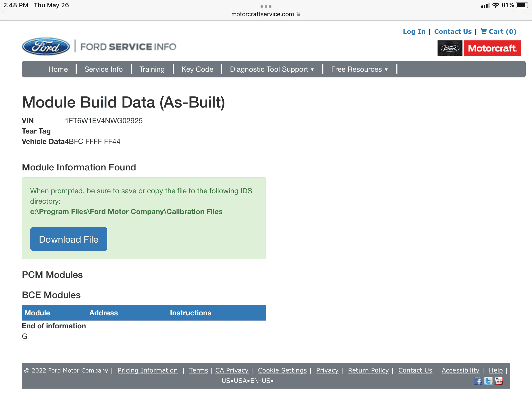Open Return Policy footer link
Viewport: 532px width, 399px height.
tap(368, 370)
